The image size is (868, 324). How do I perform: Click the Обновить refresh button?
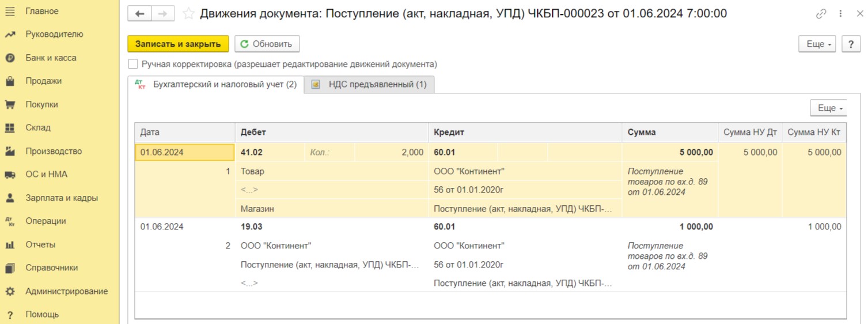267,44
